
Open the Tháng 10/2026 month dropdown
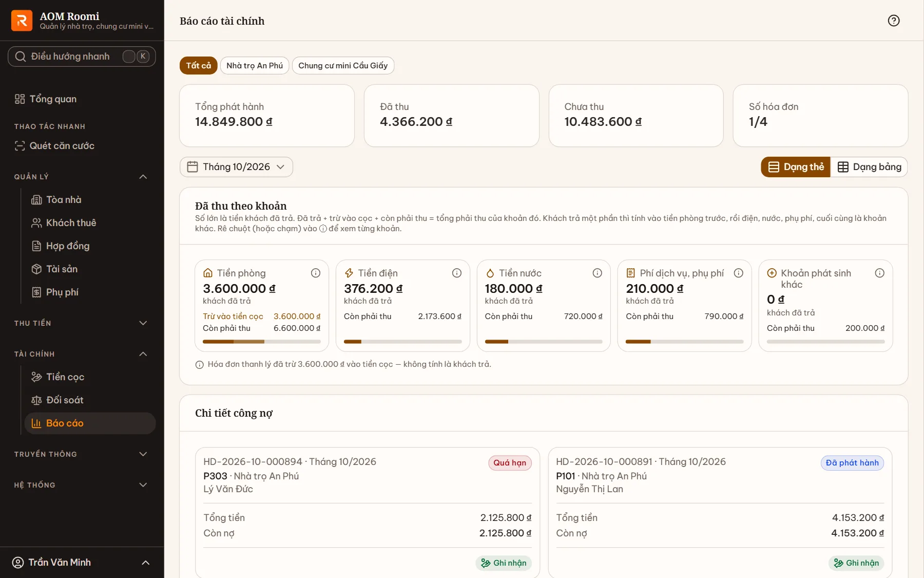(236, 167)
